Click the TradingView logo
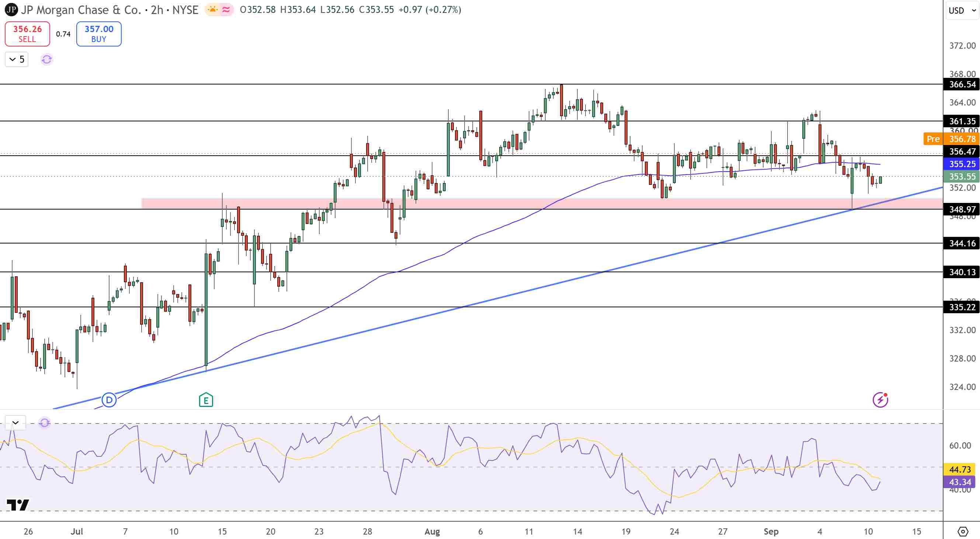This screenshot has width=980, height=539. pyautogui.click(x=18, y=505)
